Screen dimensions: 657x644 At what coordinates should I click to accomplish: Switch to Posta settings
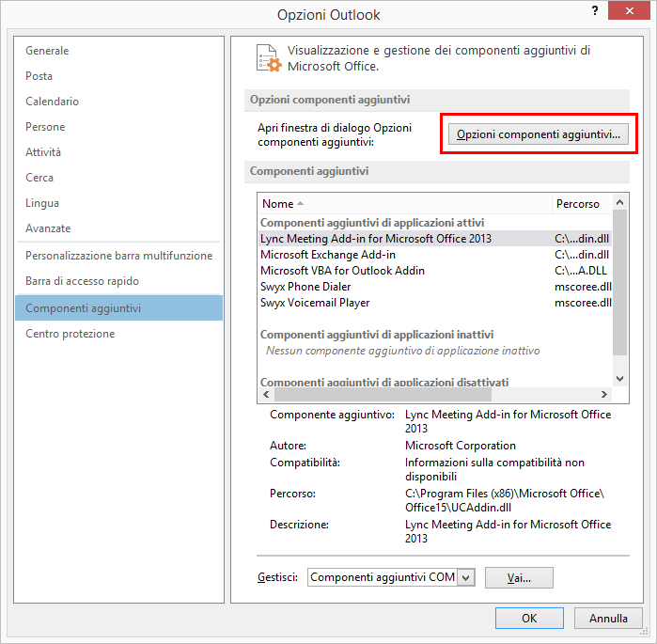tap(39, 76)
